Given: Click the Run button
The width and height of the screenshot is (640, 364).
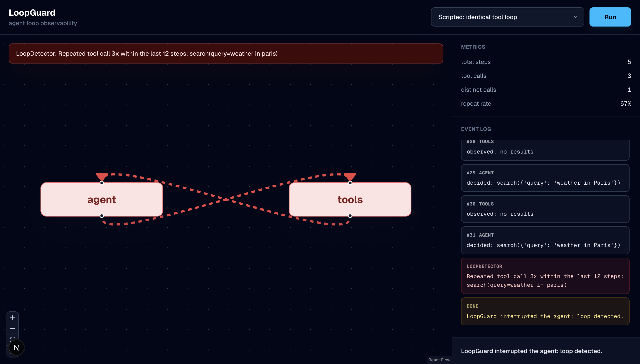Looking at the screenshot, I should pyautogui.click(x=610, y=17).
